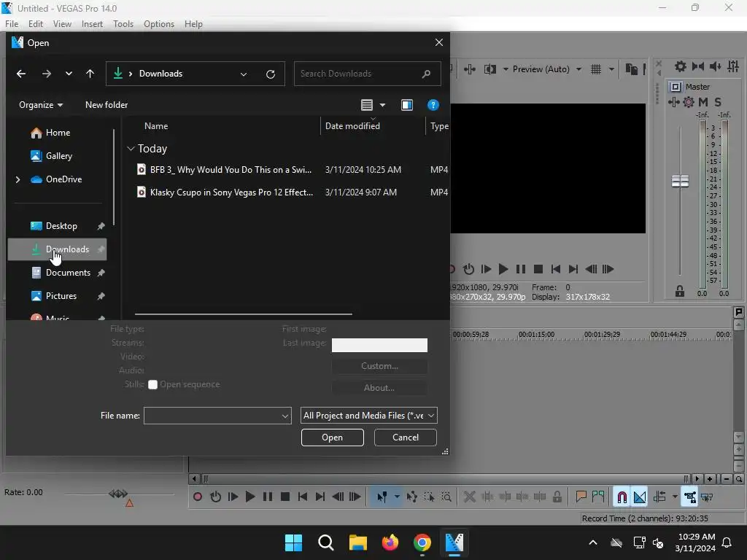This screenshot has width=747, height=560.
Task: Click Go to End in timeline transport
Action: click(320, 497)
